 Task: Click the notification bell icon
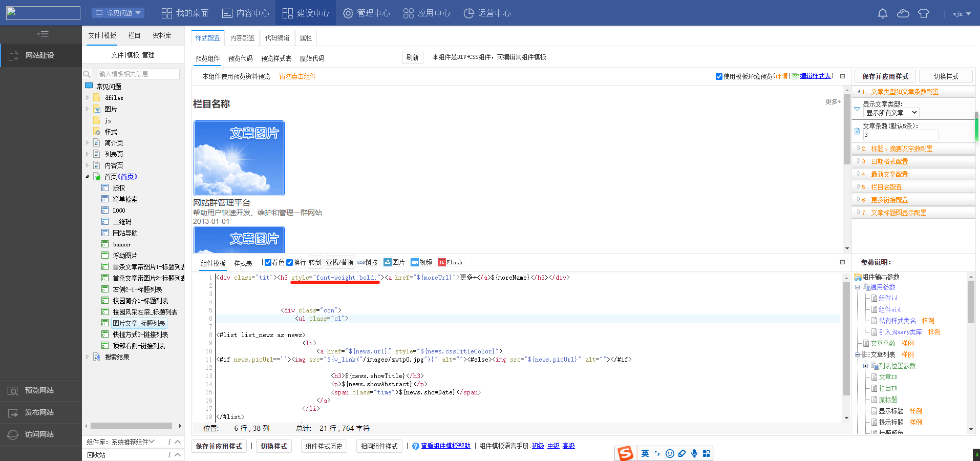882,13
